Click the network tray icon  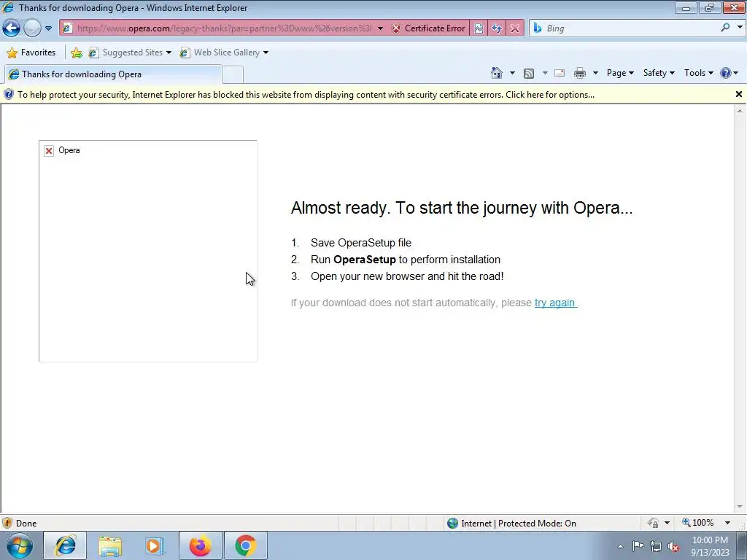tap(656, 547)
